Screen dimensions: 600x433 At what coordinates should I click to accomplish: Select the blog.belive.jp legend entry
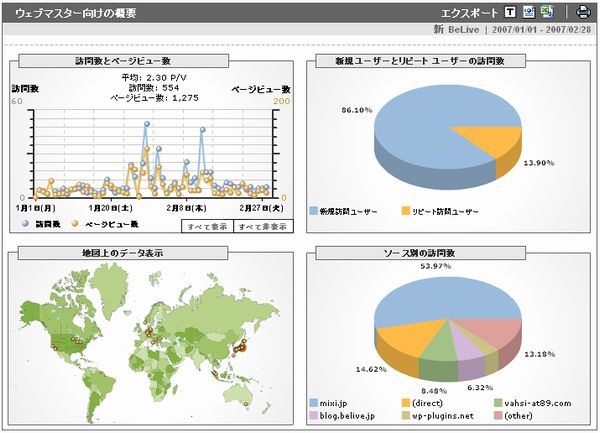click(342, 415)
